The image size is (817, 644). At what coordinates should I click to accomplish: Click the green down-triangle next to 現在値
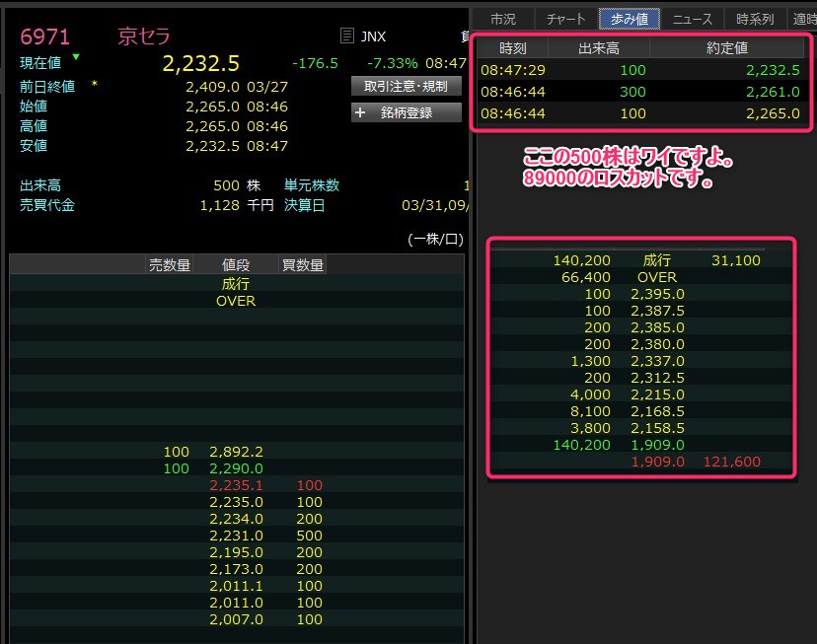click(x=76, y=57)
